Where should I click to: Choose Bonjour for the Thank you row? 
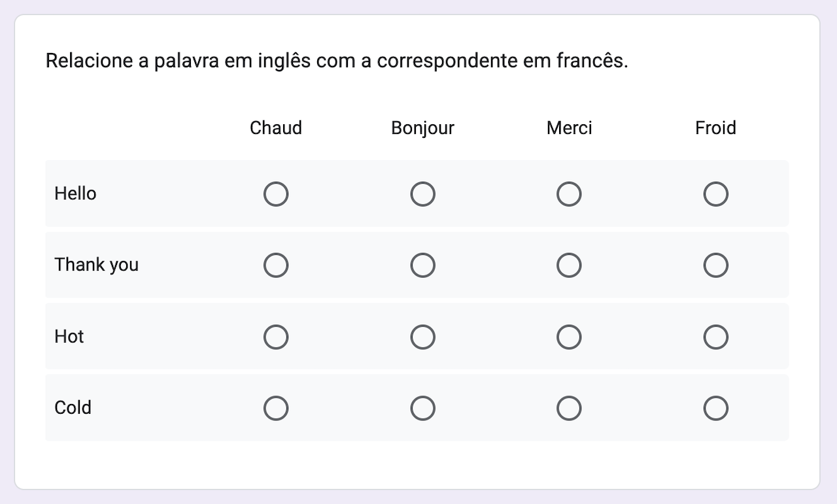tap(422, 265)
